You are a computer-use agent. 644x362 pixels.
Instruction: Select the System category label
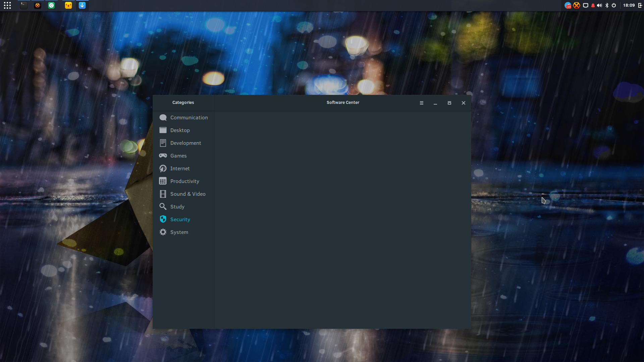179,232
